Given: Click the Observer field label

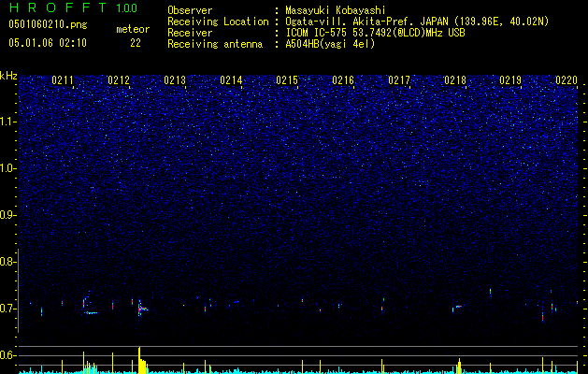Looking at the screenshot, I should pos(190,10).
